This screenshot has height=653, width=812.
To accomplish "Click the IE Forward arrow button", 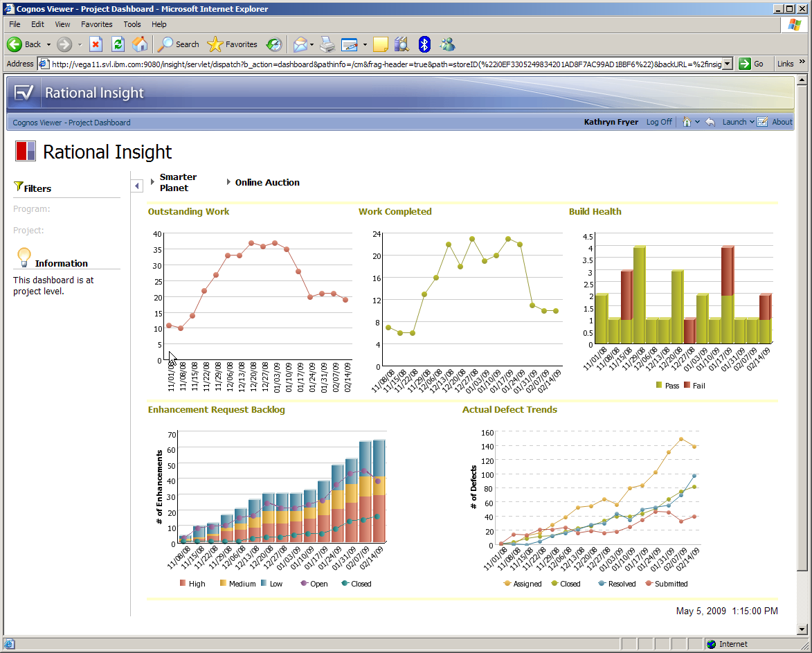I will [x=64, y=44].
